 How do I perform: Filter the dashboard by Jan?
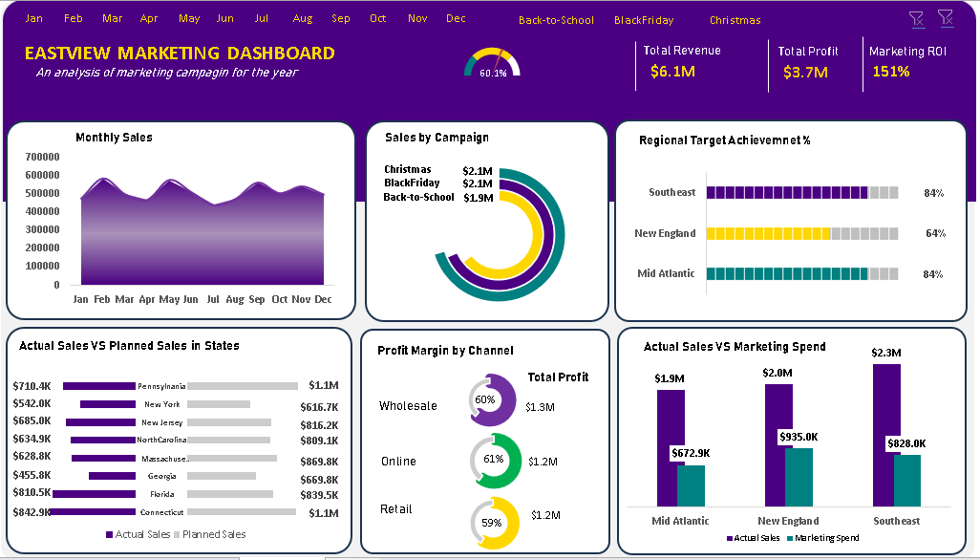(x=33, y=18)
